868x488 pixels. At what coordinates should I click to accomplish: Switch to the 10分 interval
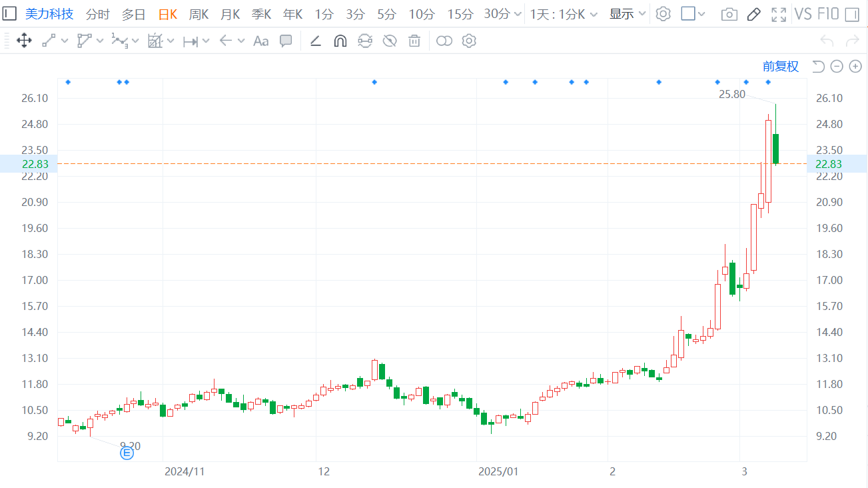[422, 14]
